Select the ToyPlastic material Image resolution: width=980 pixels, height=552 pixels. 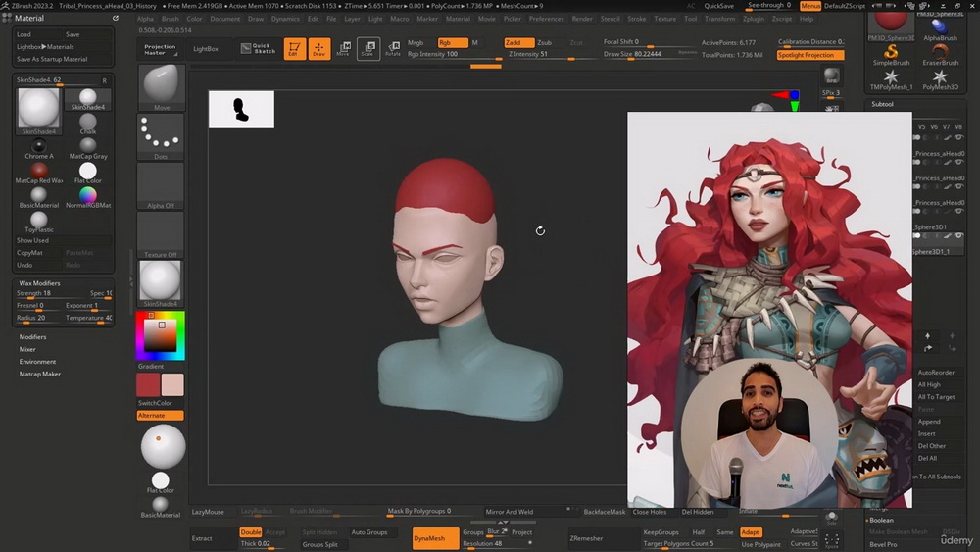click(39, 222)
